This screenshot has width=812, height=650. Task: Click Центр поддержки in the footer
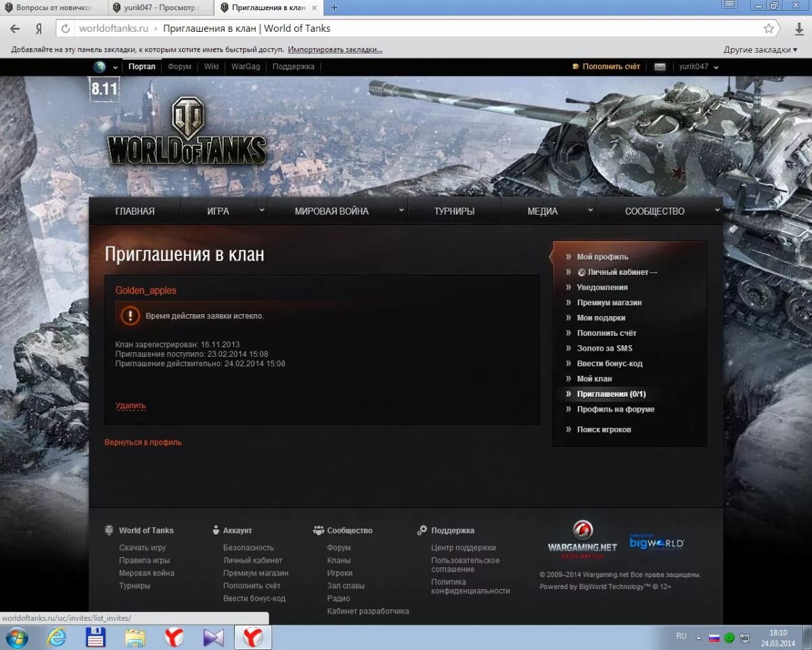(x=464, y=548)
